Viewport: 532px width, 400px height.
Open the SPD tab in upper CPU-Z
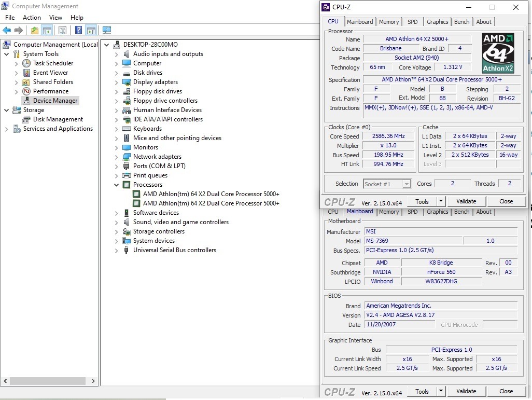click(x=413, y=22)
